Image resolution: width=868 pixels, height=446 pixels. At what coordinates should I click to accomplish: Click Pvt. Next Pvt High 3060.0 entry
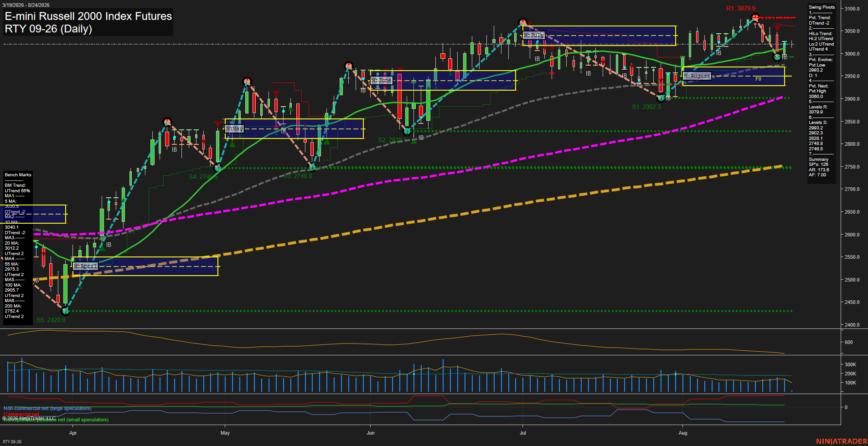click(819, 91)
